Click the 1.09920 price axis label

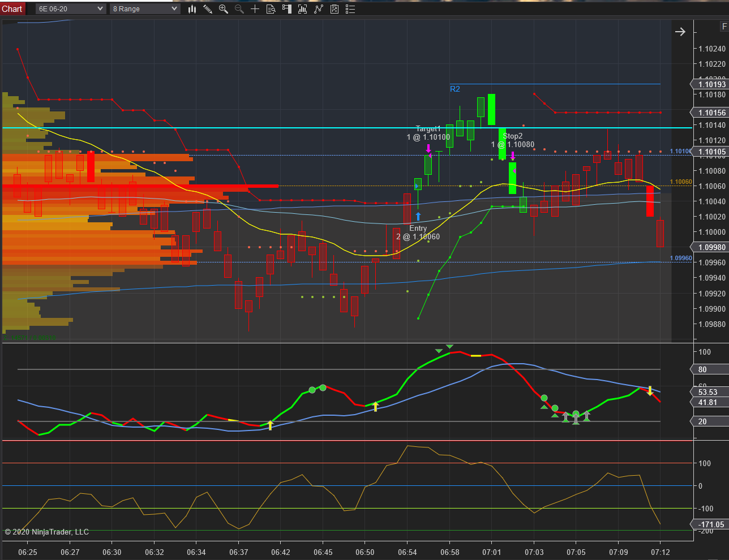(712, 294)
